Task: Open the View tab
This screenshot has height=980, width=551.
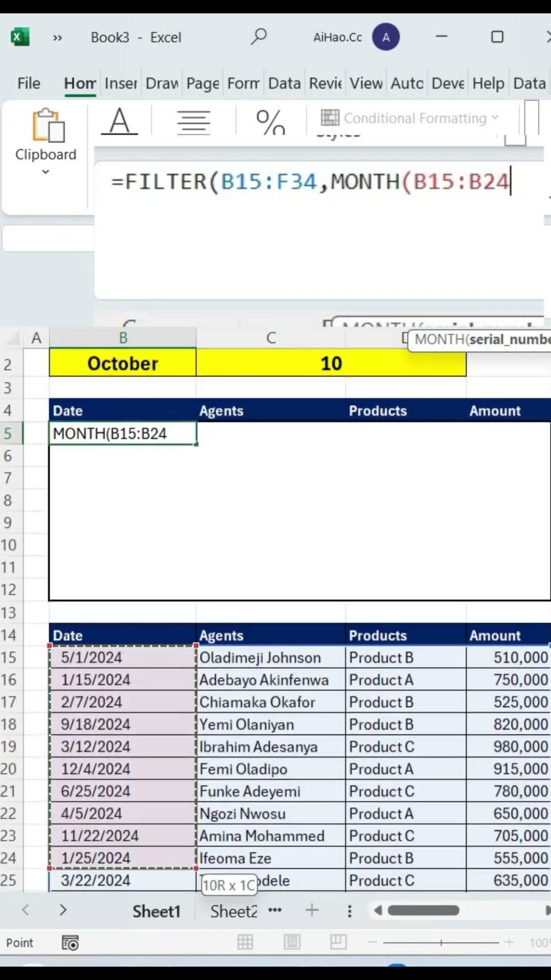Action: [x=366, y=83]
